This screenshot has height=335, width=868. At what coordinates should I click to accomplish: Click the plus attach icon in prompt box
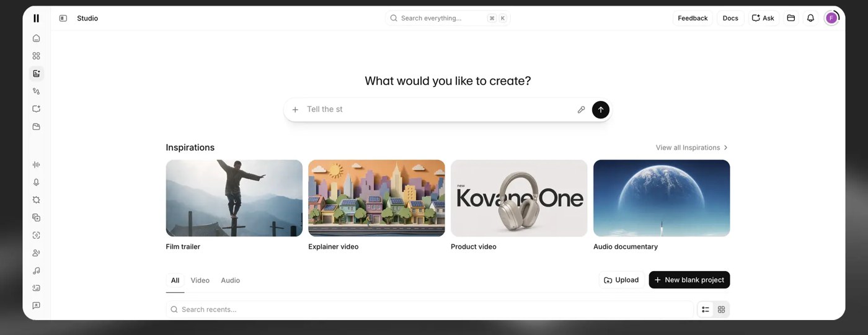coord(295,110)
